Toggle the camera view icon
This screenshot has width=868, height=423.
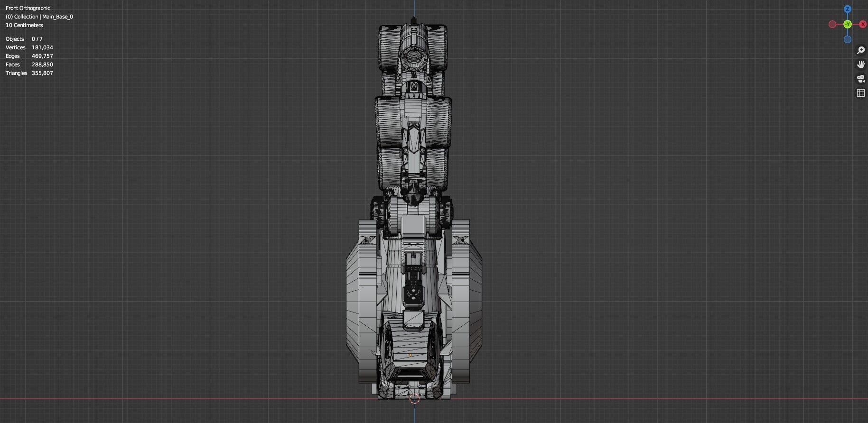861,79
